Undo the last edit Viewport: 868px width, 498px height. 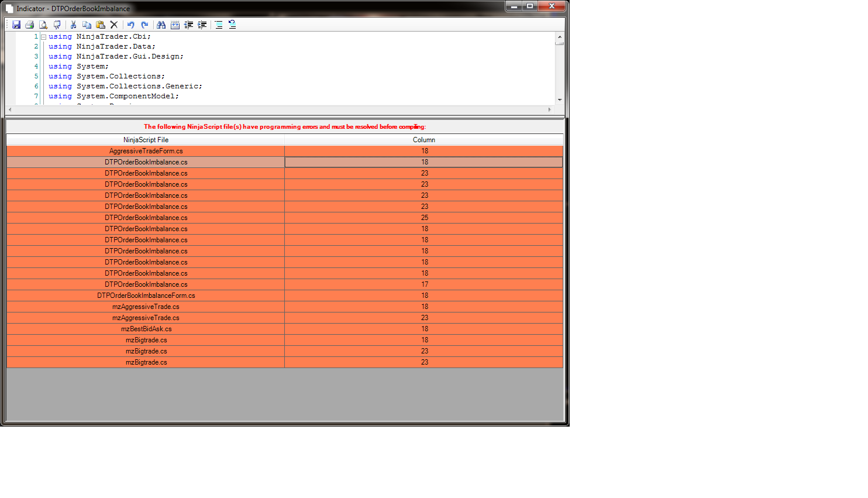(x=131, y=25)
